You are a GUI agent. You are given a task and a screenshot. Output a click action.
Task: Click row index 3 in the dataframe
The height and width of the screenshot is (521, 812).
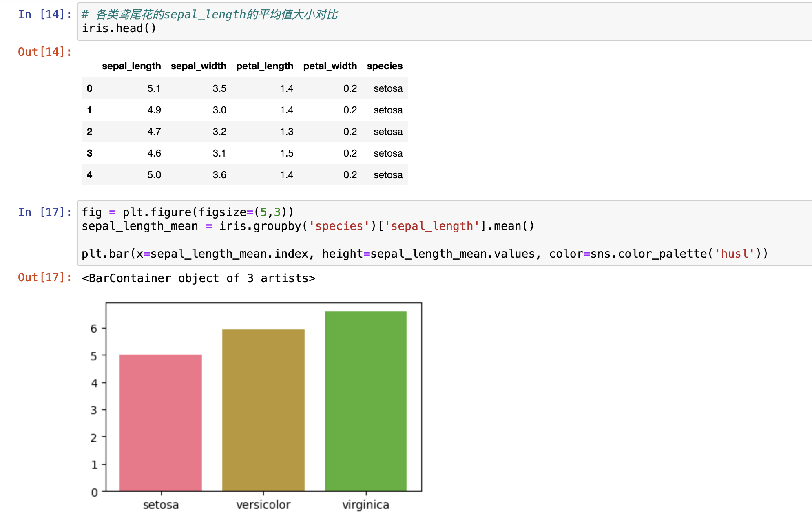coord(90,153)
